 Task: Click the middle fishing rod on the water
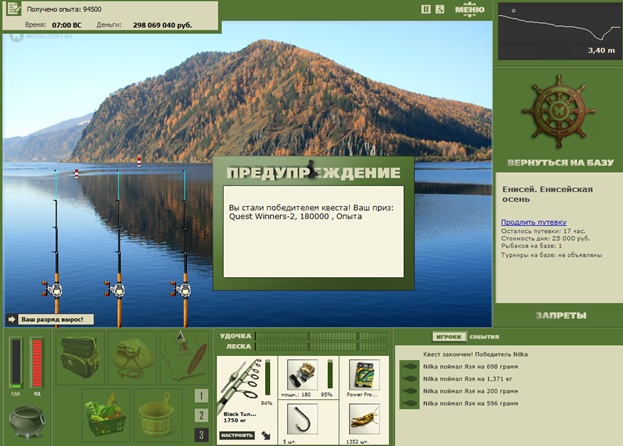(x=118, y=248)
